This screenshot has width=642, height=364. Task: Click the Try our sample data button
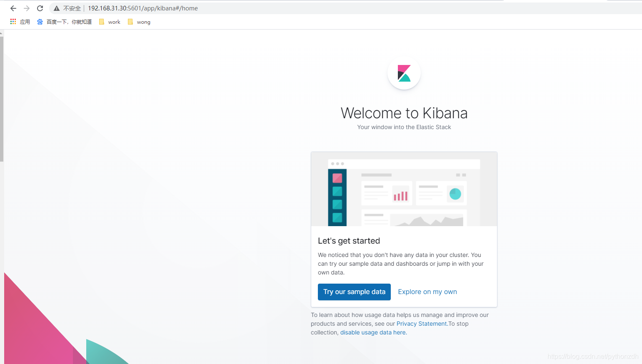[x=354, y=292]
